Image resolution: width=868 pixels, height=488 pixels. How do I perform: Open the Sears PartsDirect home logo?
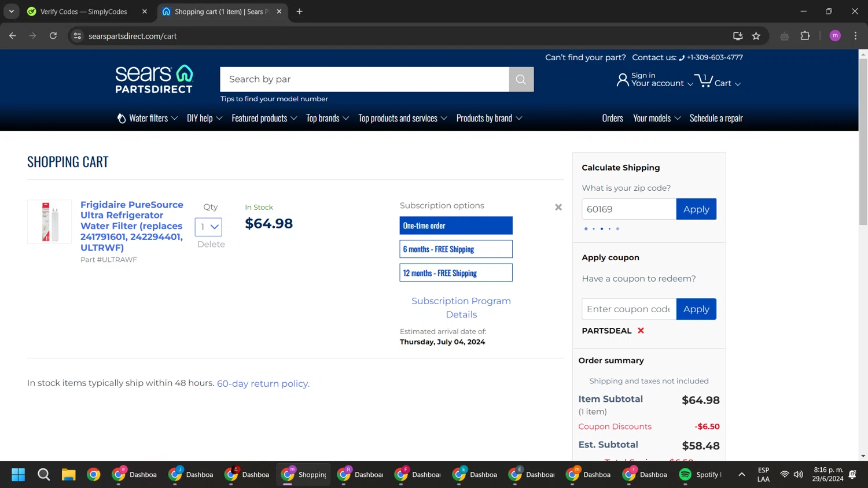(x=154, y=79)
